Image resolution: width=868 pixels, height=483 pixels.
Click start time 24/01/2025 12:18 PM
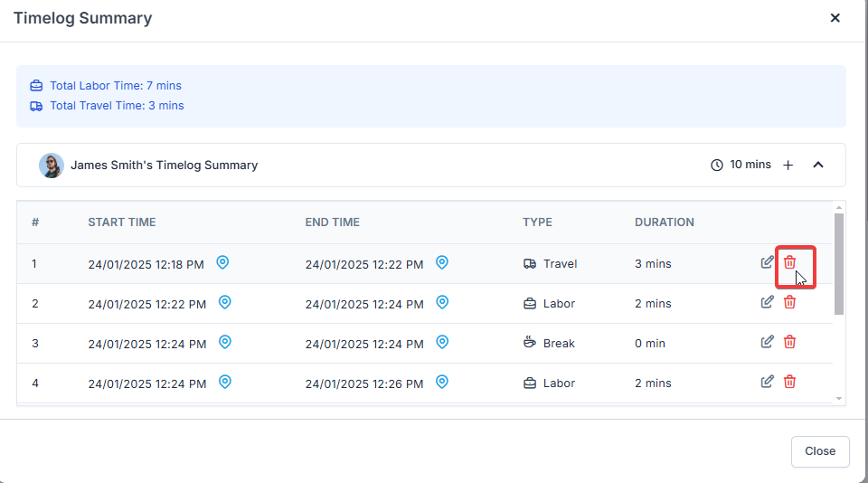click(146, 265)
